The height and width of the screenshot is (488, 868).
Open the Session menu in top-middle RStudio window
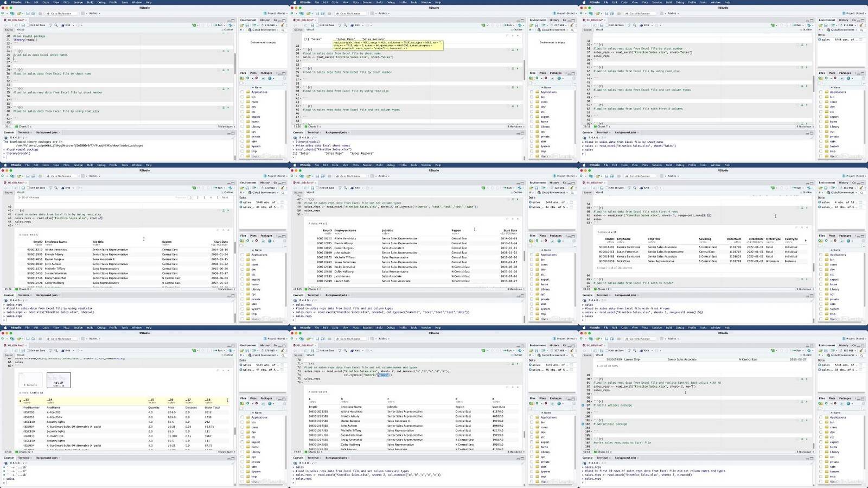pos(368,2)
